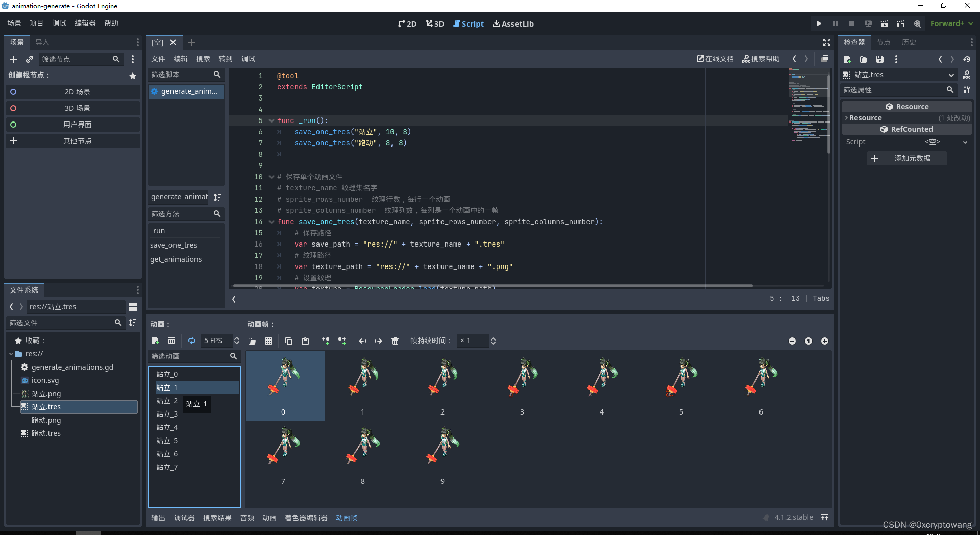Adjust frame duration stepper arrows
The width and height of the screenshot is (980, 535).
click(493, 341)
